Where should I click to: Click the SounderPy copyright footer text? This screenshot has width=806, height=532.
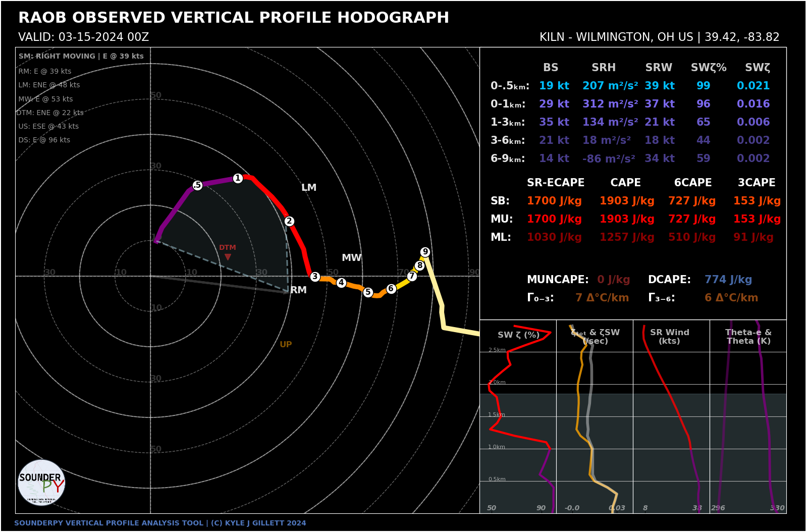click(160, 523)
